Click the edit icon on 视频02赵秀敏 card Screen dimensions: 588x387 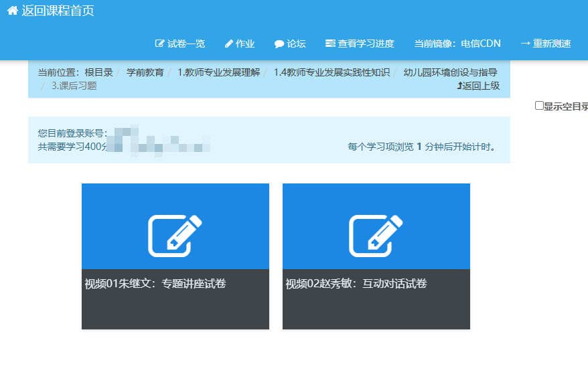376,236
